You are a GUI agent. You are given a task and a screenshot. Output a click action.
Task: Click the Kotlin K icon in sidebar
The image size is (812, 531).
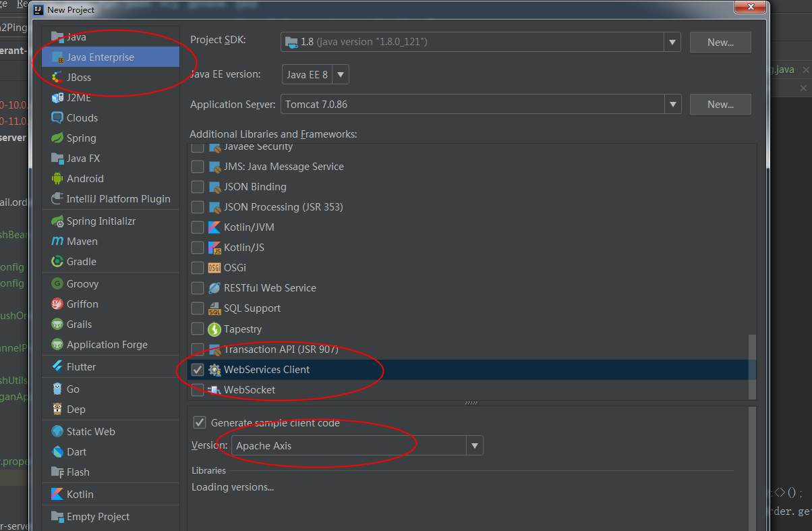57,495
